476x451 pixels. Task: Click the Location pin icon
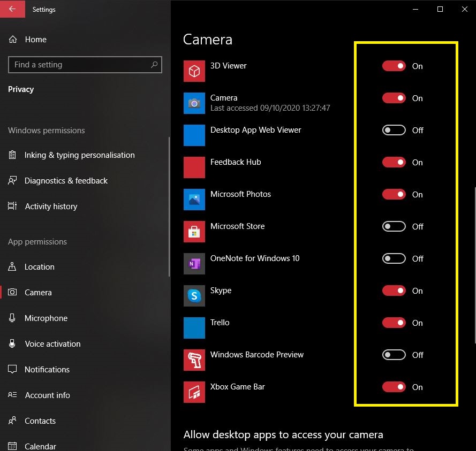(12, 266)
